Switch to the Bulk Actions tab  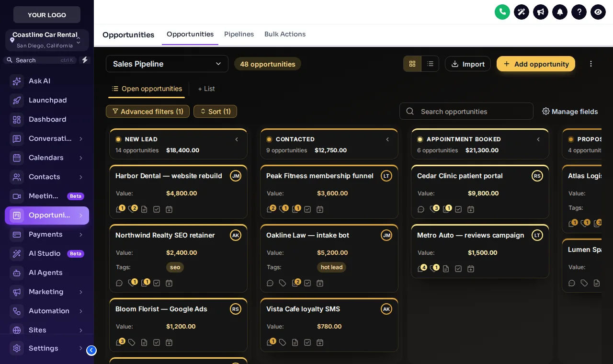pos(285,34)
